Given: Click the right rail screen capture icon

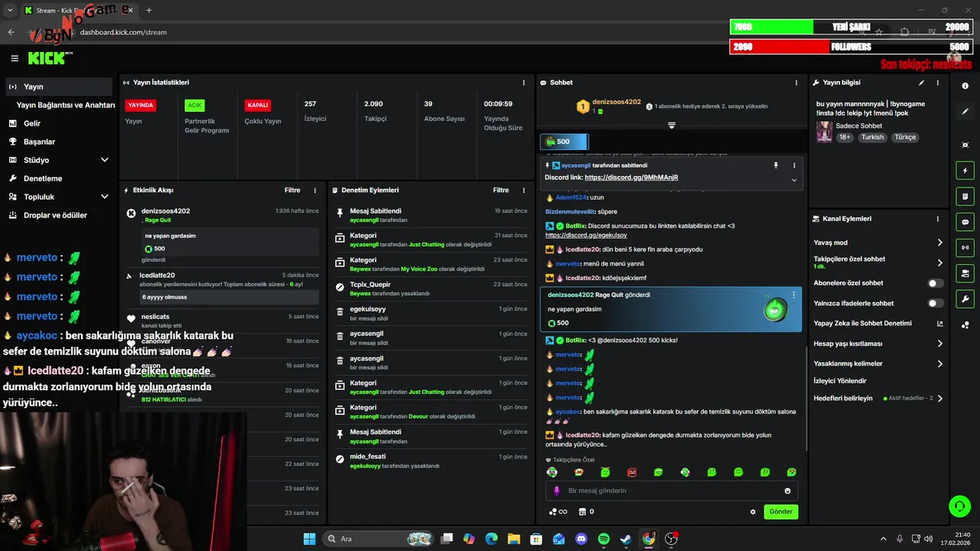Looking at the screenshot, I should [x=965, y=145].
